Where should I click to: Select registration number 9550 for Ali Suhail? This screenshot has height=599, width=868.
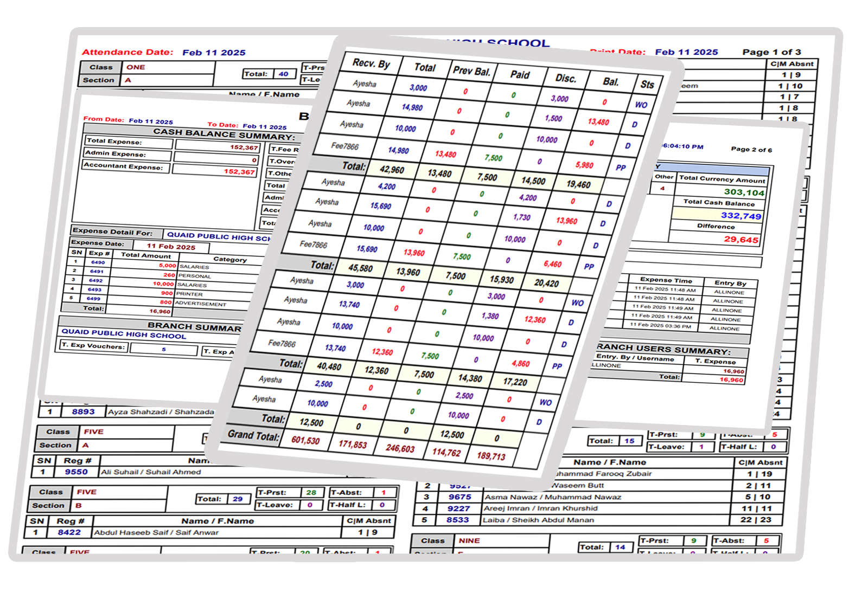(x=76, y=472)
